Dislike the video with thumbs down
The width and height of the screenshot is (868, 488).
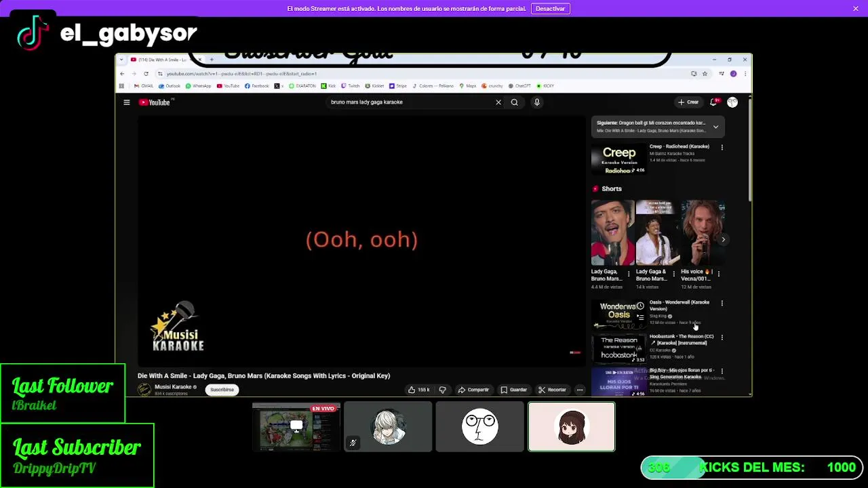pyautogui.click(x=442, y=390)
